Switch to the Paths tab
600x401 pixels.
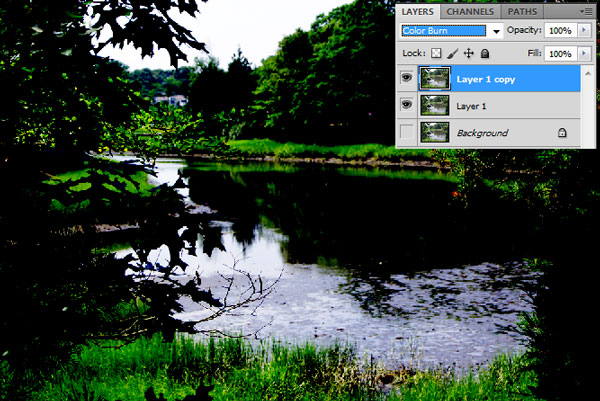(x=522, y=11)
